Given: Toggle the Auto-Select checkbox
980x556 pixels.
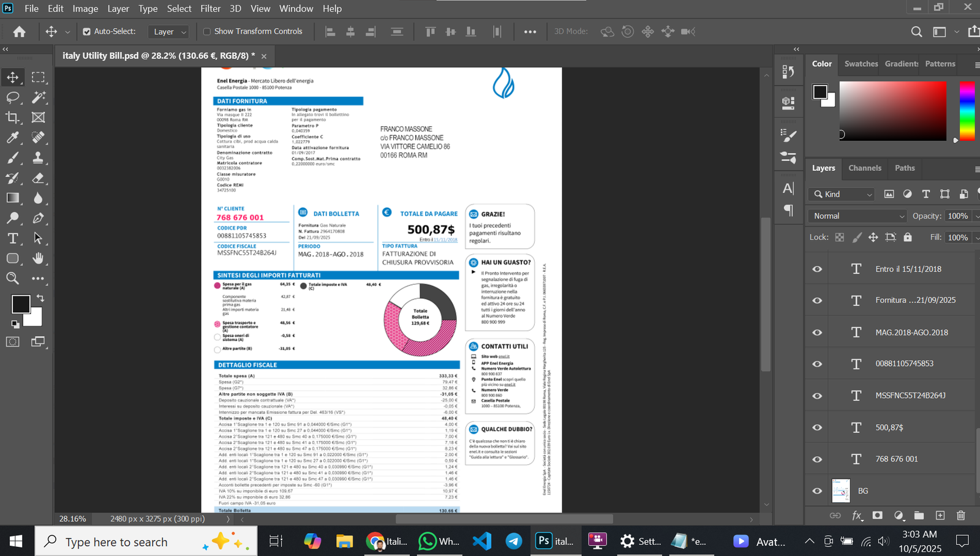Looking at the screenshot, I should (x=87, y=32).
